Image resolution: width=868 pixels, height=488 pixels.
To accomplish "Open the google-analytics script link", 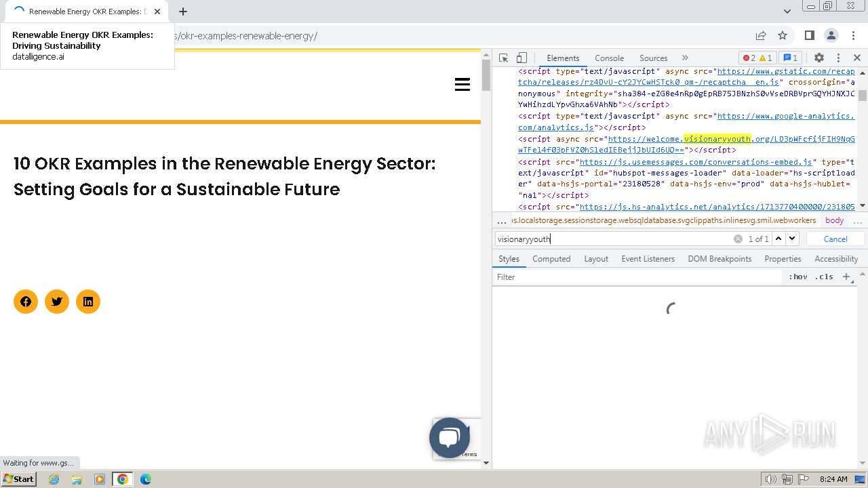I will pos(686,122).
